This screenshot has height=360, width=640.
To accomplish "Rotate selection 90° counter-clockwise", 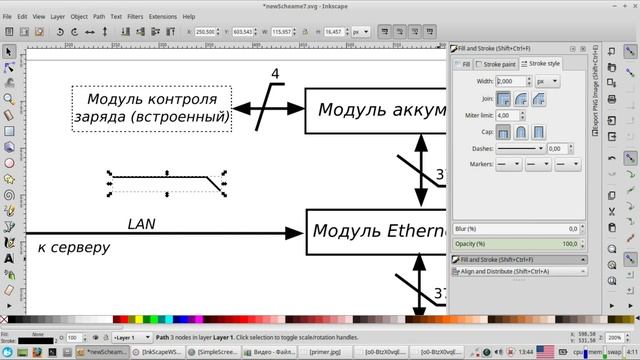I will coord(60,32).
